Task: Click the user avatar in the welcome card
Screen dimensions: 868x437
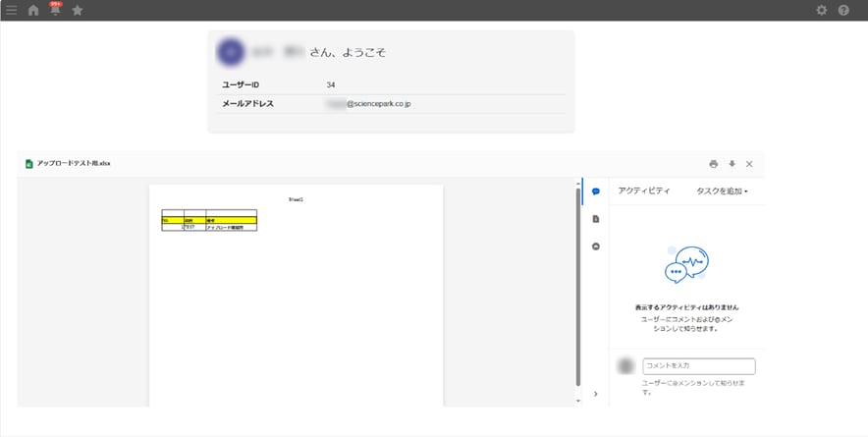Action: pyautogui.click(x=231, y=52)
